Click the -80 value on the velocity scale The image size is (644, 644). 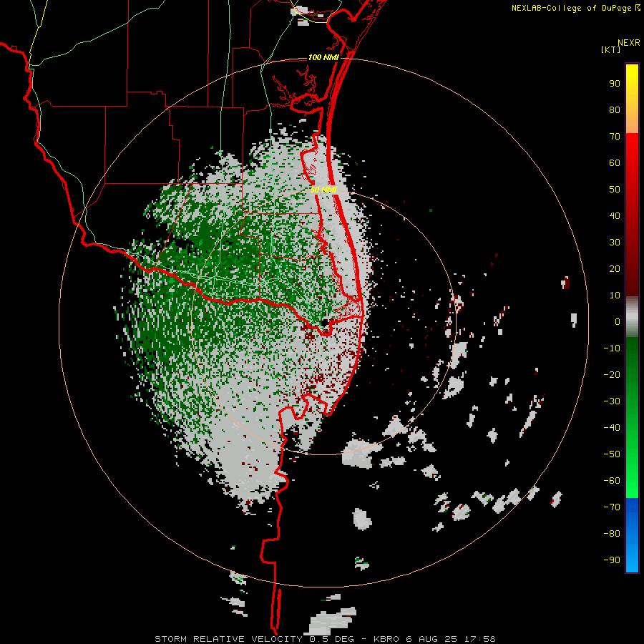(612, 534)
